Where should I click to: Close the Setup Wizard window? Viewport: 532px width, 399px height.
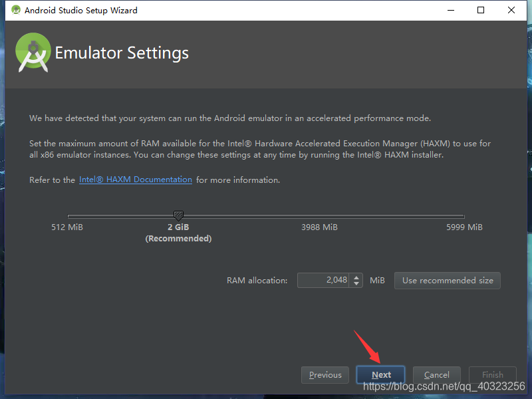511,10
